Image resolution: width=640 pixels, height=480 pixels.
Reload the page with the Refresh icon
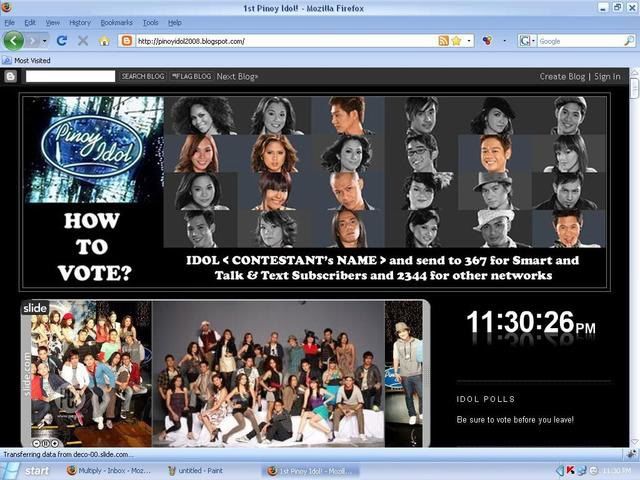pos(62,41)
